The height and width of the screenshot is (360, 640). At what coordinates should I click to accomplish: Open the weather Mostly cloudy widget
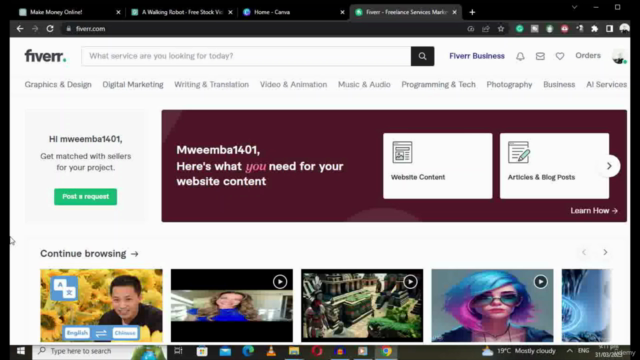[518, 351]
